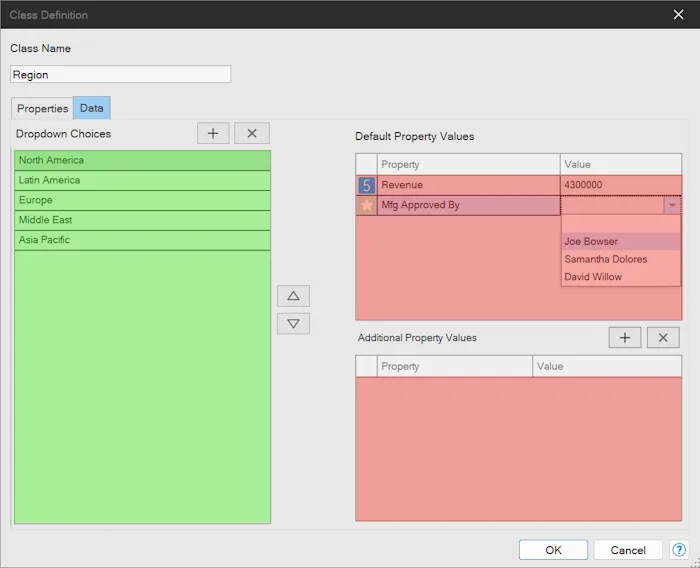The image size is (700, 568).
Task: Choose Samantha Dolores from dropdown
Action: click(621, 259)
